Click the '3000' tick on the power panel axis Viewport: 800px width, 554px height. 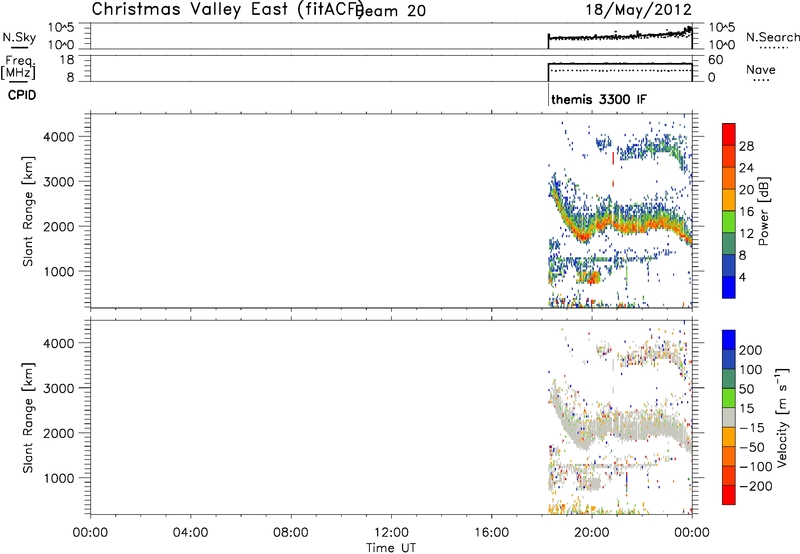pos(59,182)
